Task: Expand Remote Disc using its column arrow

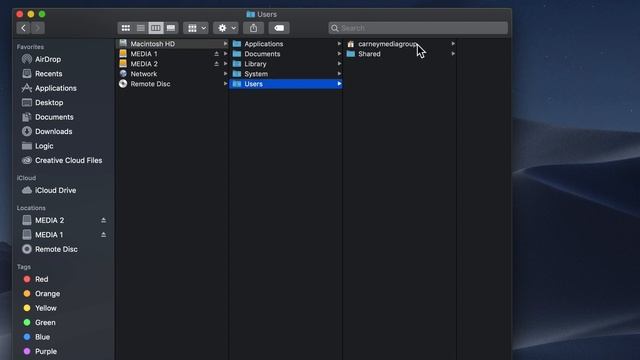Action: (x=225, y=84)
